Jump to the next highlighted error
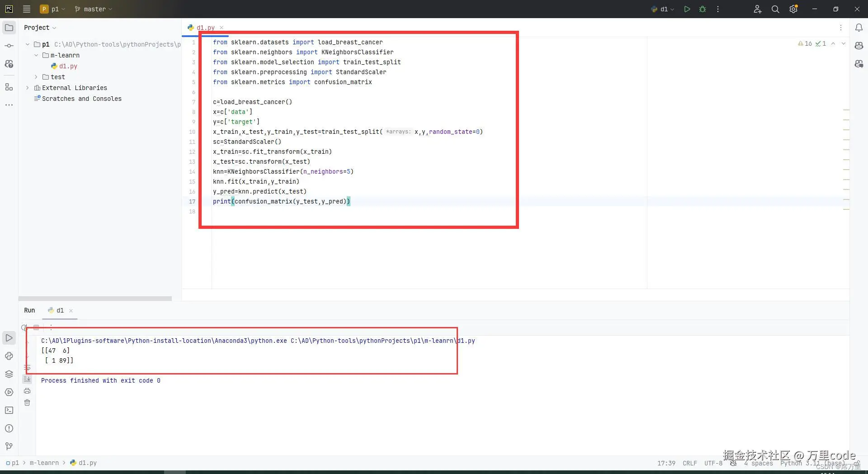This screenshot has height=474, width=868. (x=844, y=43)
